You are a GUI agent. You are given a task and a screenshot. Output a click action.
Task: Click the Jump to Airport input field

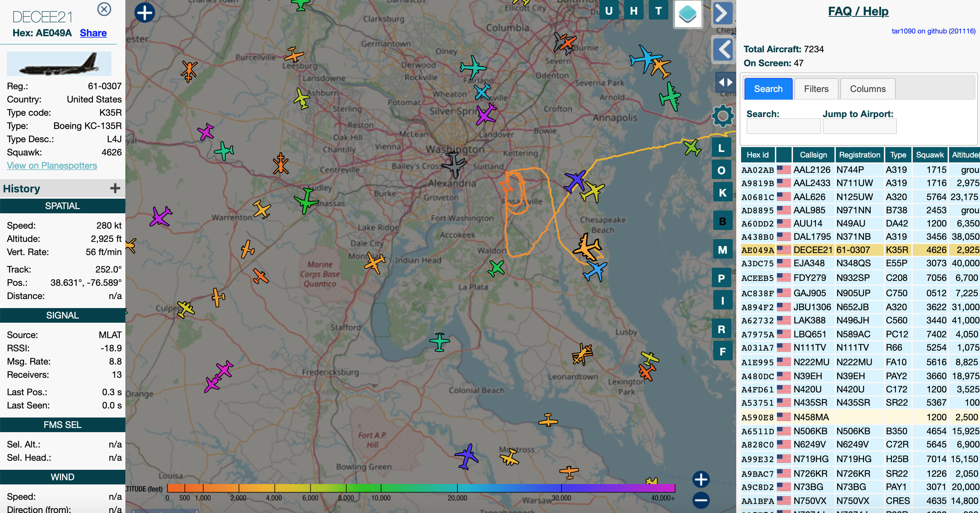860,126
